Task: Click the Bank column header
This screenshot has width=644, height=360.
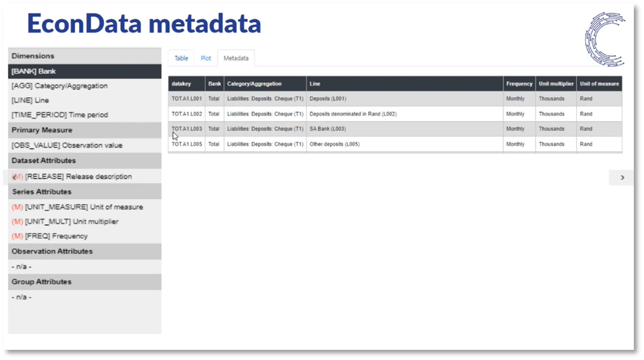Action: pos(214,84)
